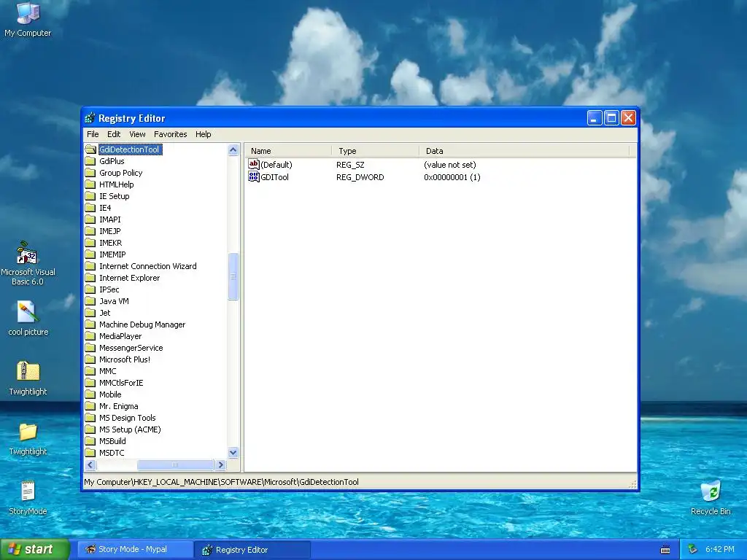Click the HTMLHelp folder icon

point(90,184)
